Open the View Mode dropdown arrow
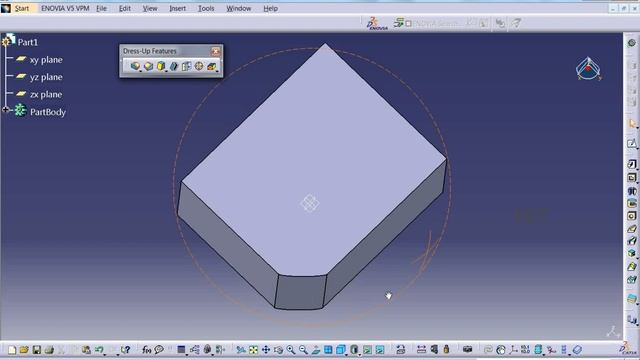640x360 pixels. pyautogui.click(x=360, y=354)
